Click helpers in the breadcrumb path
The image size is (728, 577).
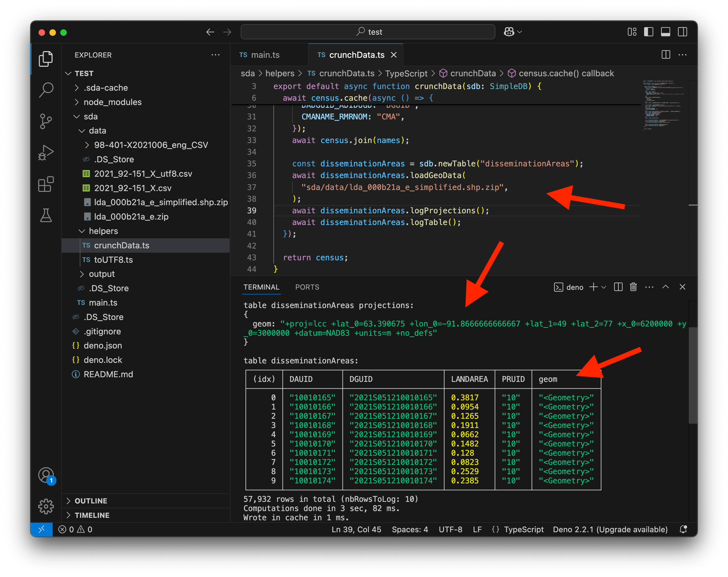coord(280,73)
